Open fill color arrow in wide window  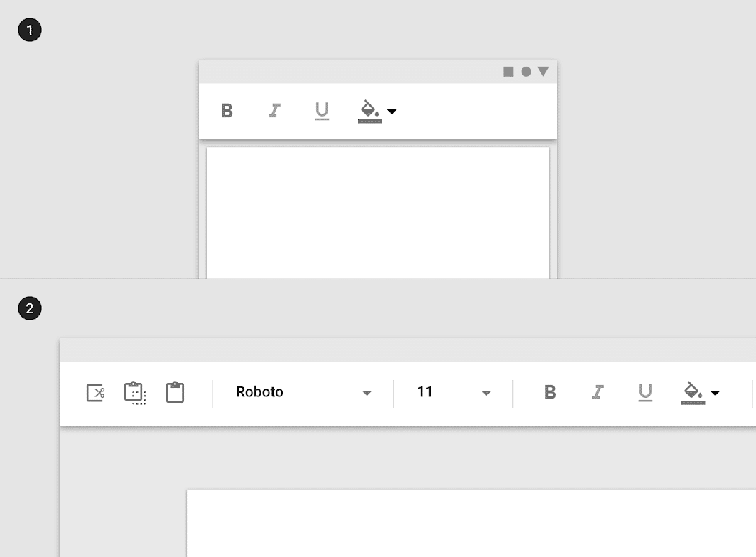(x=715, y=394)
